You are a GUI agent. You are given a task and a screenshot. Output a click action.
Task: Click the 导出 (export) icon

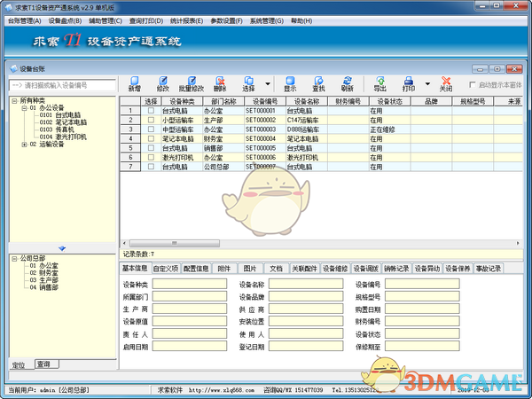(380, 84)
